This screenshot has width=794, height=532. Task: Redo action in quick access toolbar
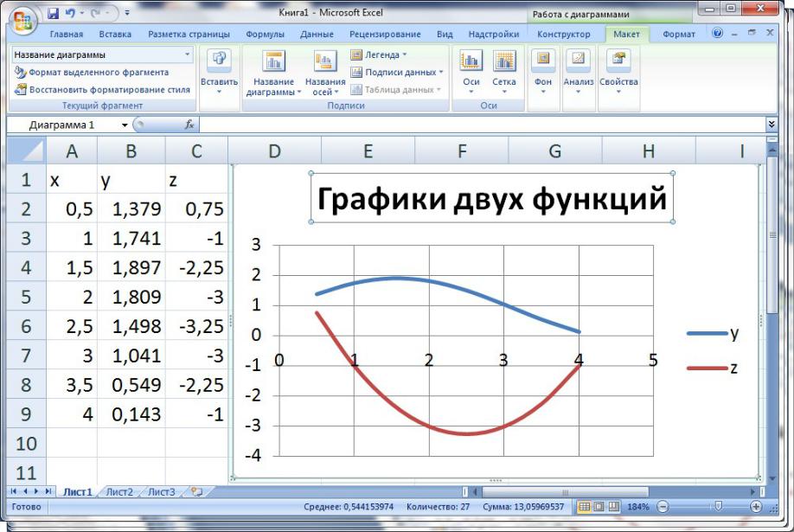point(96,14)
